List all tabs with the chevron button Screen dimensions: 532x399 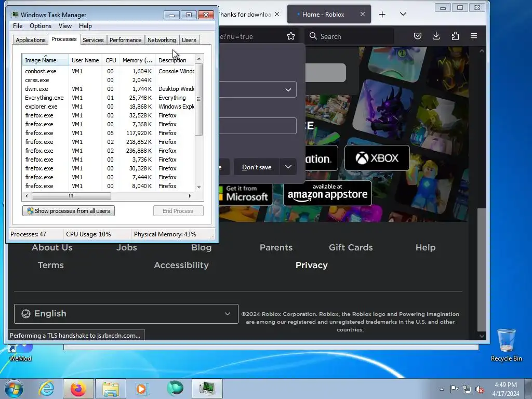(403, 14)
